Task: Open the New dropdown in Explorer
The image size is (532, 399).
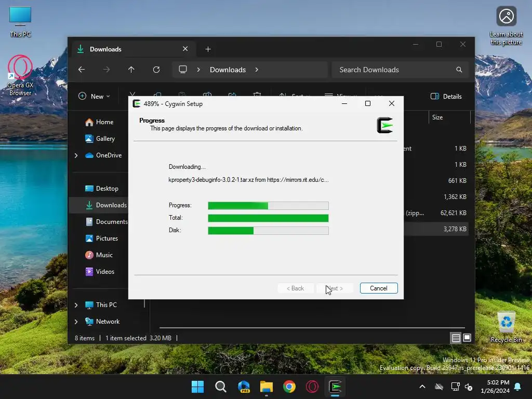Action: pyautogui.click(x=95, y=96)
